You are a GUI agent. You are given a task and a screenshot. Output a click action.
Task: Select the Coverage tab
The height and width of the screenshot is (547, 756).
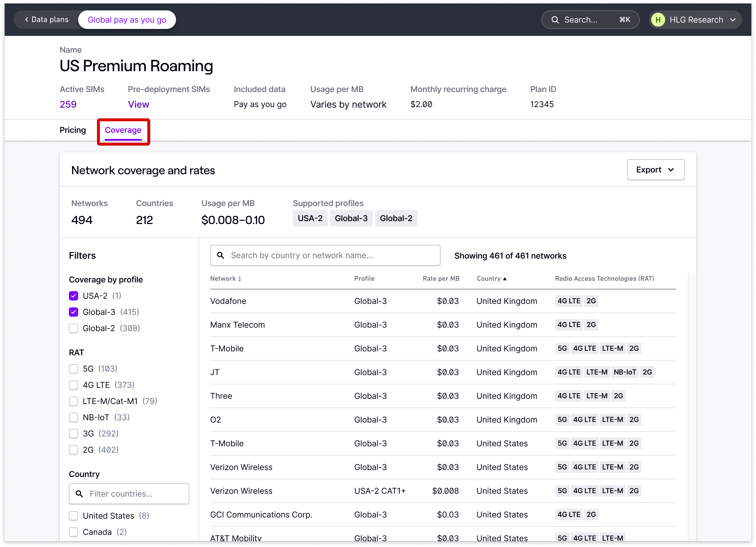pyautogui.click(x=123, y=130)
